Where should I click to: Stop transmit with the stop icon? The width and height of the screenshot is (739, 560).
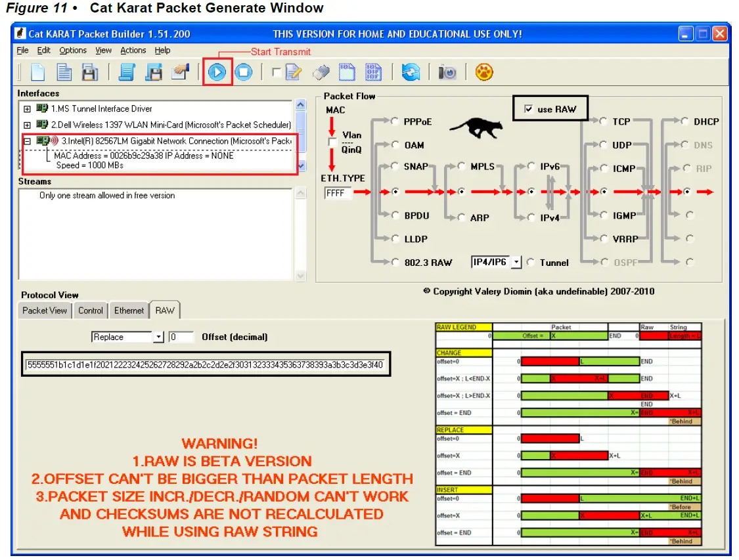coord(244,72)
